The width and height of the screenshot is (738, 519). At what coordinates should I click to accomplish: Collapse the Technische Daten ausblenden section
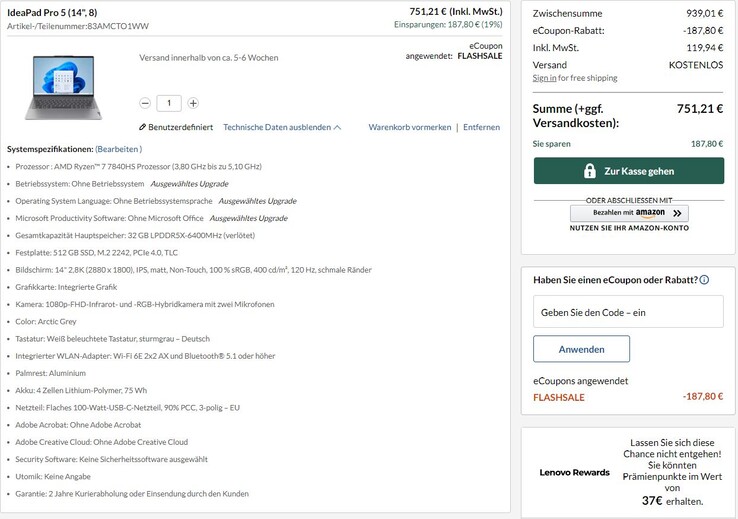pyautogui.click(x=282, y=128)
